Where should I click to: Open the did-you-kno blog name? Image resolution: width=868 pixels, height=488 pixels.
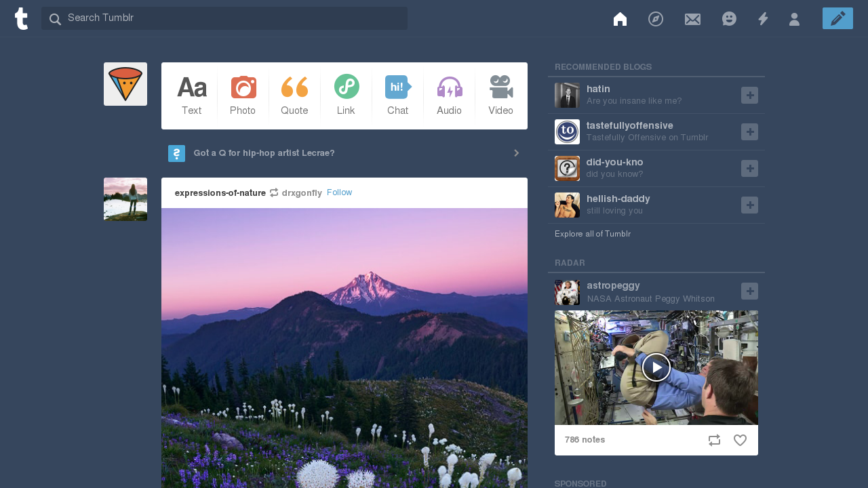pos(615,162)
